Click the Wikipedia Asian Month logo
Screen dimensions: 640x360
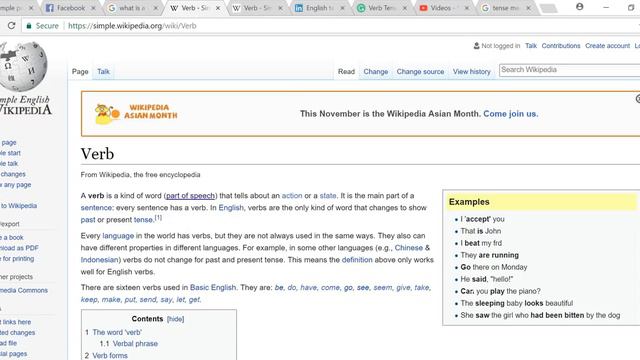coord(136,113)
